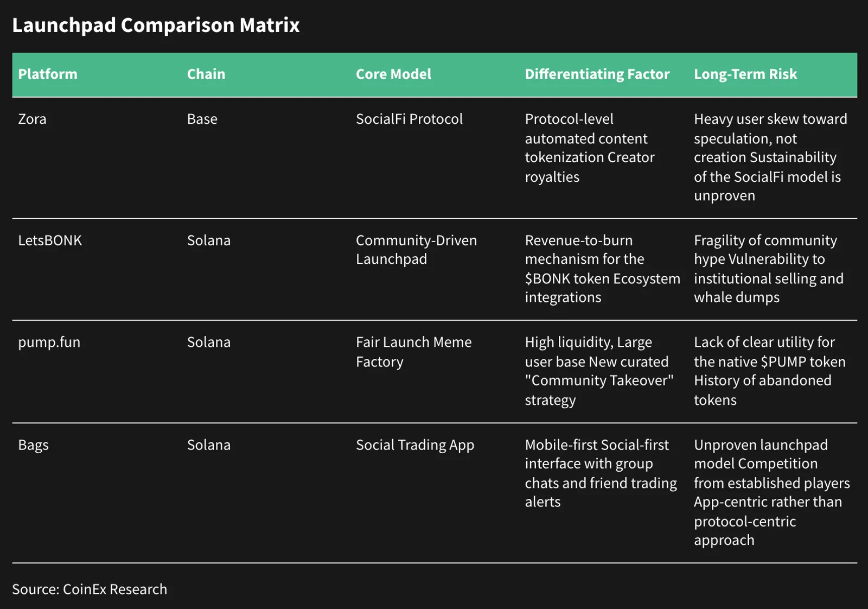
Task: Click the Differentiating Factor header
Action: tap(597, 74)
